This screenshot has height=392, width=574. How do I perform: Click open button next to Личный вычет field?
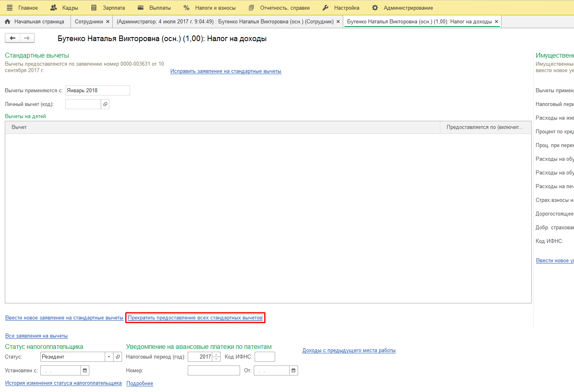tap(105, 104)
